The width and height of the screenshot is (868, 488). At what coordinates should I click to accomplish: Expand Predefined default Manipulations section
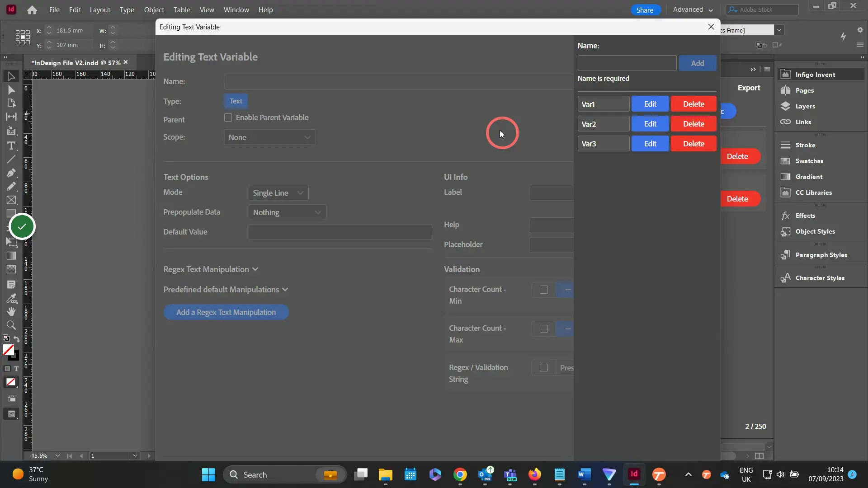(226, 290)
